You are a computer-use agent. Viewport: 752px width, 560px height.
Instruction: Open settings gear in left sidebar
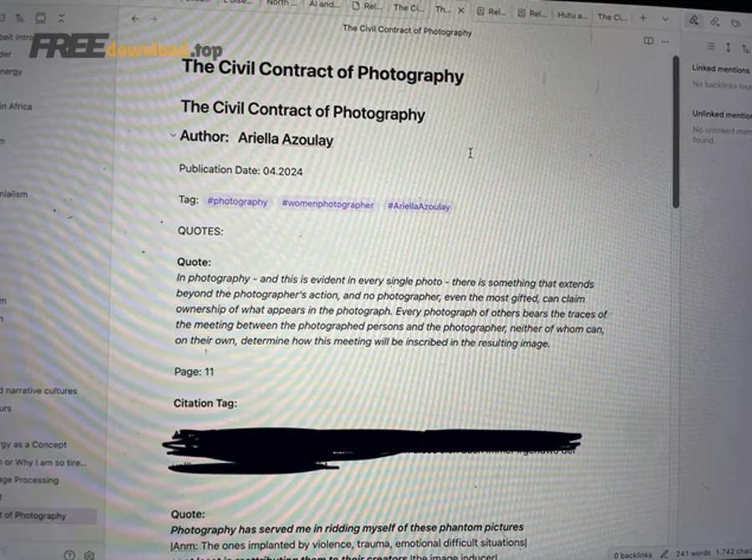(90, 554)
